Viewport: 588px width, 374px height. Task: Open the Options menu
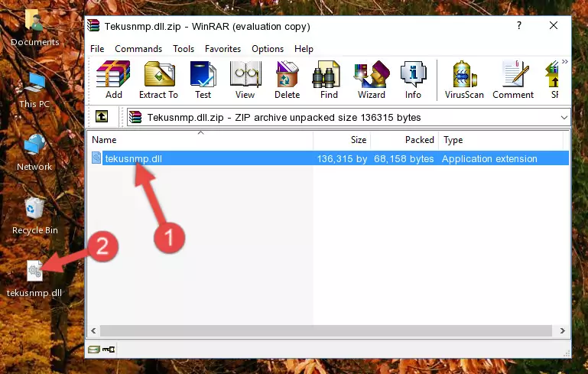268,49
